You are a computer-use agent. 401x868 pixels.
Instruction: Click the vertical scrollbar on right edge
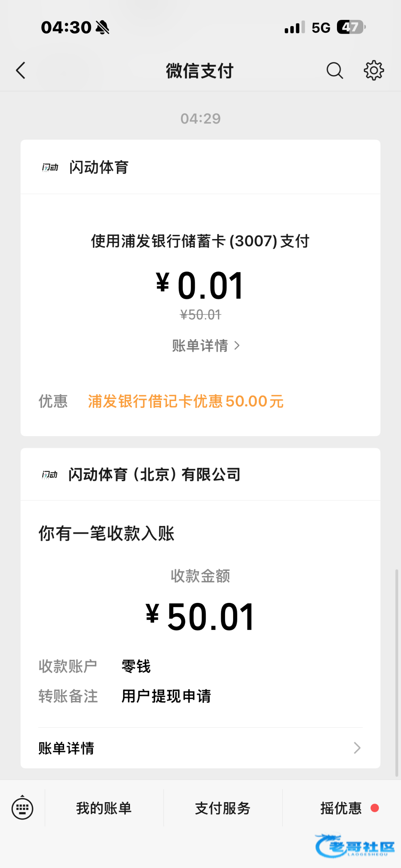pos(397,673)
